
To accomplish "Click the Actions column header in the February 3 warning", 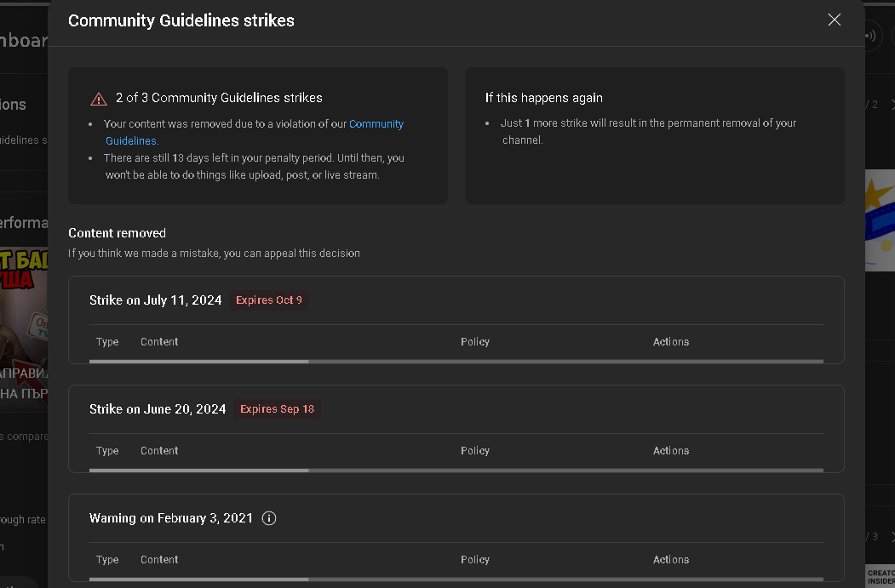I will coord(671,559).
